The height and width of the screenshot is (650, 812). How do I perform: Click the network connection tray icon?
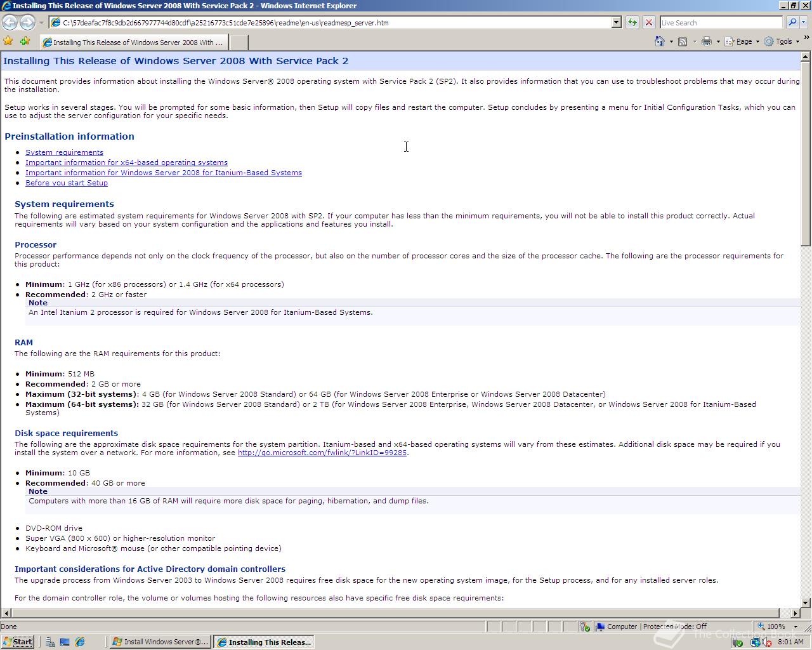[x=756, y=642]
